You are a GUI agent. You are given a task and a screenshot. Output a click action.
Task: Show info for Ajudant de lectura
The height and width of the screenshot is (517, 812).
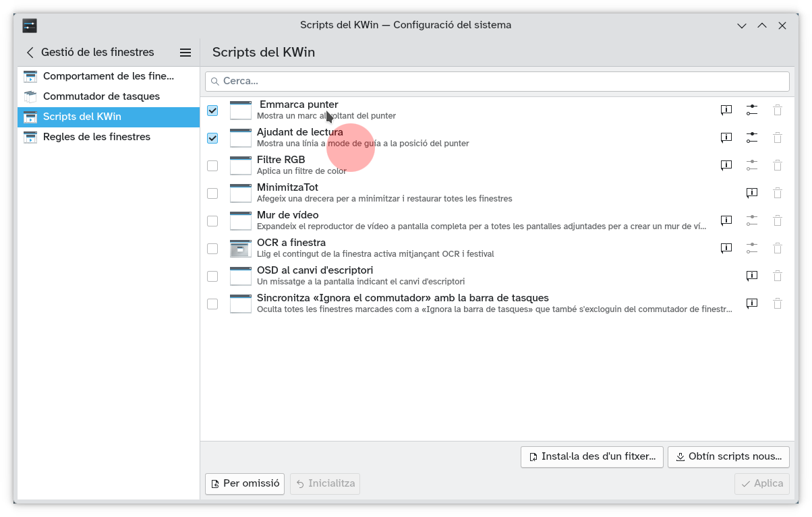point(726,138)
